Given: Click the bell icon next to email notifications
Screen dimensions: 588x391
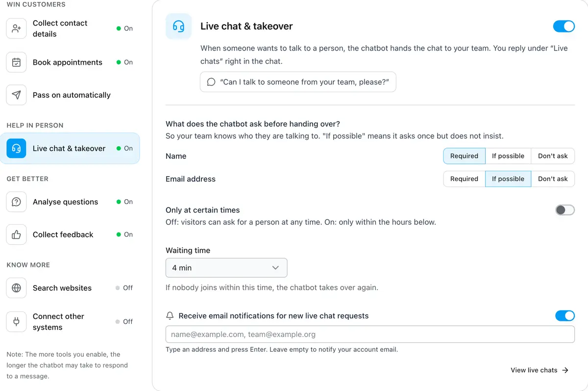Looking at the screenshot, I should [170, 316].
